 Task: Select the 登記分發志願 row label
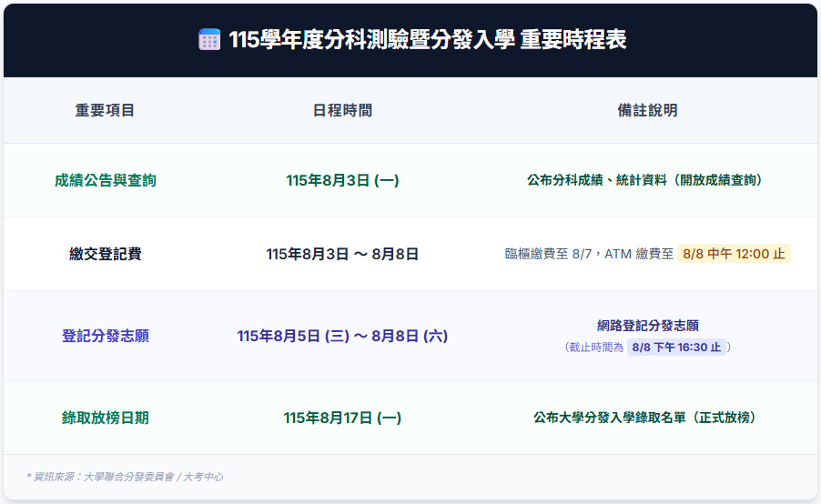106,336
